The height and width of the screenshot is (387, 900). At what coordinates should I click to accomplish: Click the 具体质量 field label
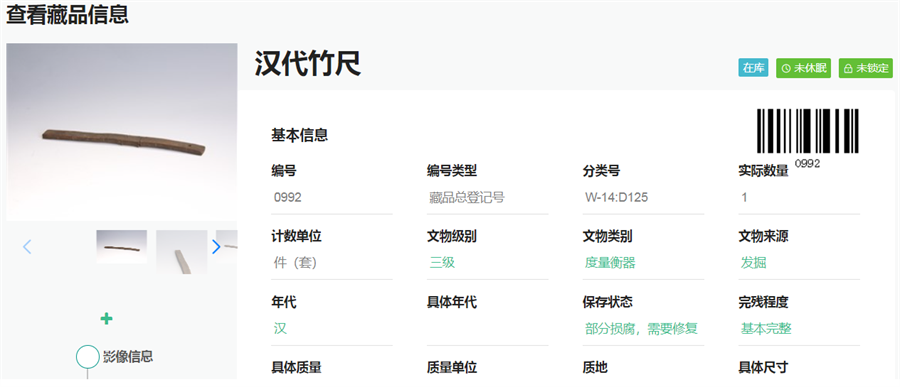tap(296, 367)
